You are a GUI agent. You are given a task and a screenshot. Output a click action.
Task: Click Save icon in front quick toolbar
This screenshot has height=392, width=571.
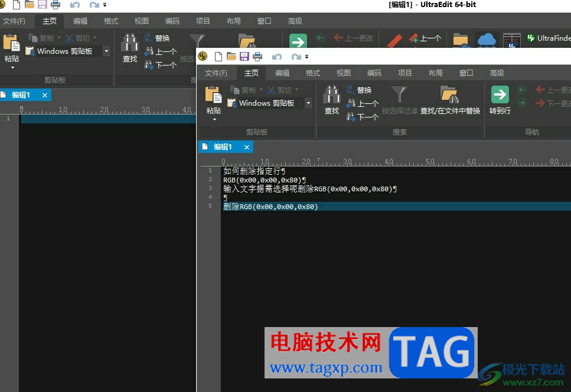(244, 57)
